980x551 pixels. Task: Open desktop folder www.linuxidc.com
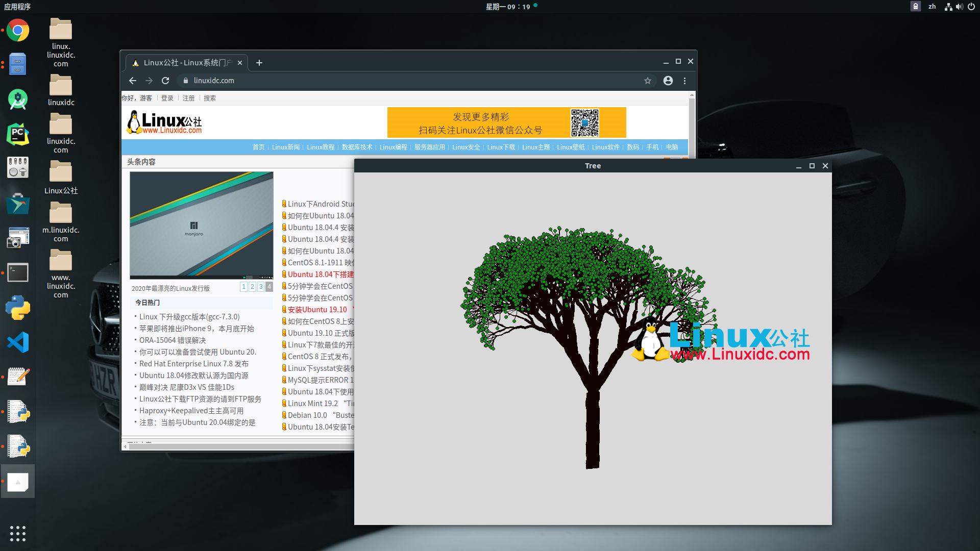click(x=61, y=274)
